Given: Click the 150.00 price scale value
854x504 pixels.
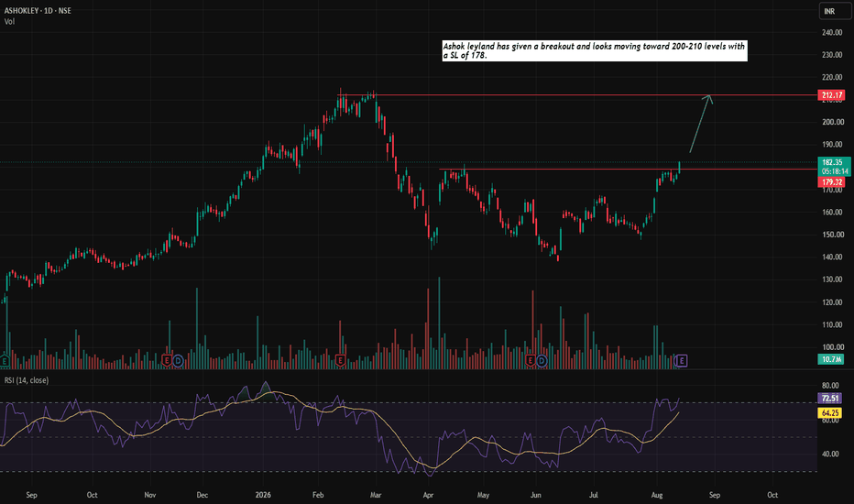Looking at the screenshot, I should click(x=832, y=235).
